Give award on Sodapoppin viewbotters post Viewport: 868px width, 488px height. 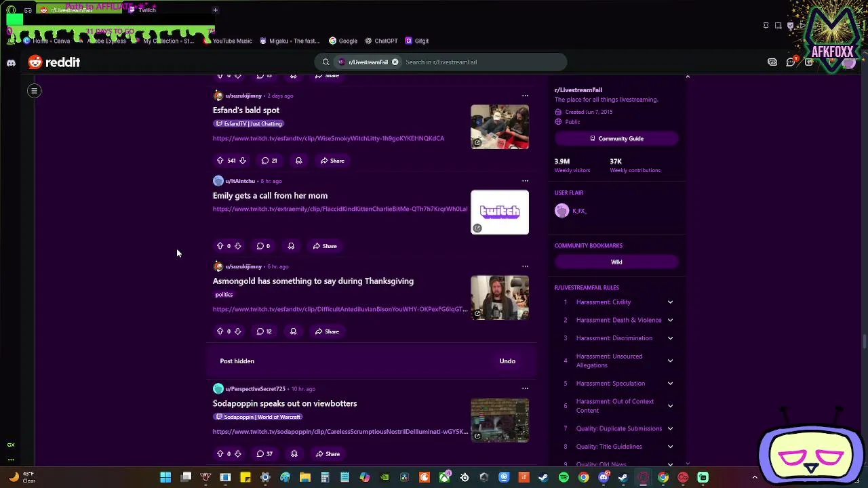click(294, 454)
